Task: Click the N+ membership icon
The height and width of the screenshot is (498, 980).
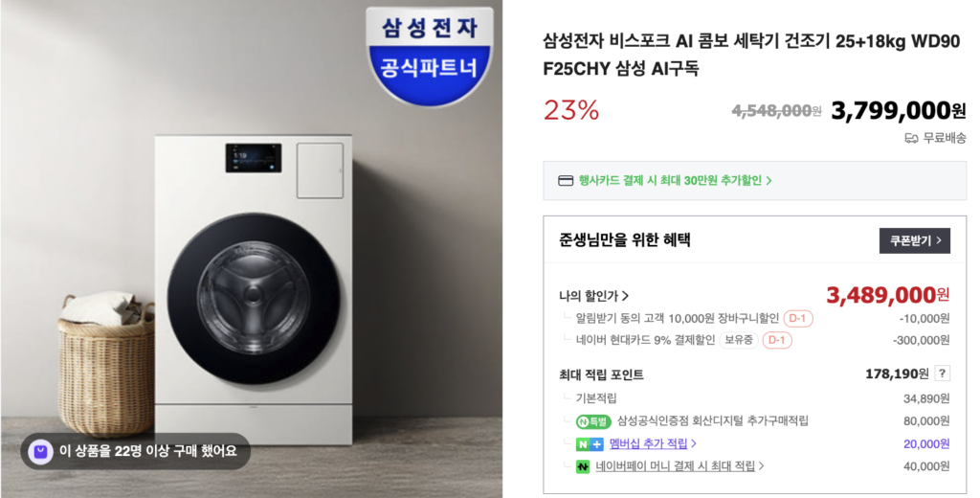Action: tap(590, 444)
